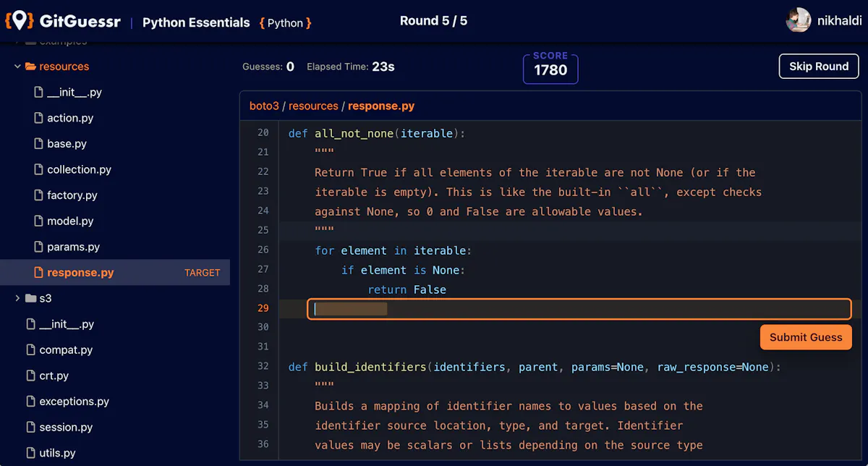Select model.py in the file tree
The height and width of the screenshot is (466, 868).
(70, 221)
